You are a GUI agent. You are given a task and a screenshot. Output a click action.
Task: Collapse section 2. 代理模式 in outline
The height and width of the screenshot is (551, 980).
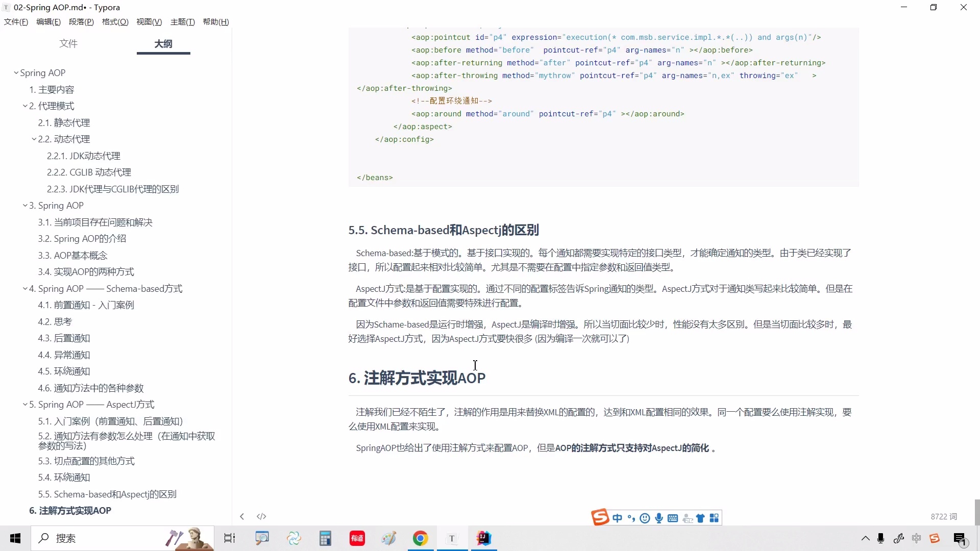pos(25,106)
